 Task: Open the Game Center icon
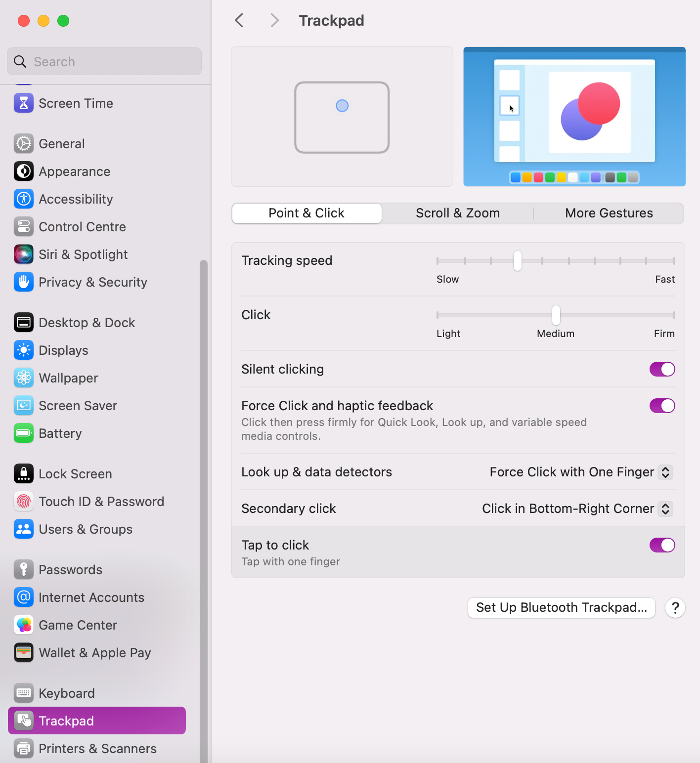pos(23,625)
